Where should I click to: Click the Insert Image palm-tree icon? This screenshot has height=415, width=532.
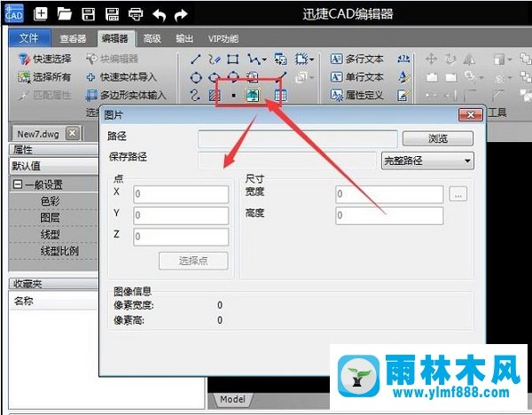tap(253, 95)
